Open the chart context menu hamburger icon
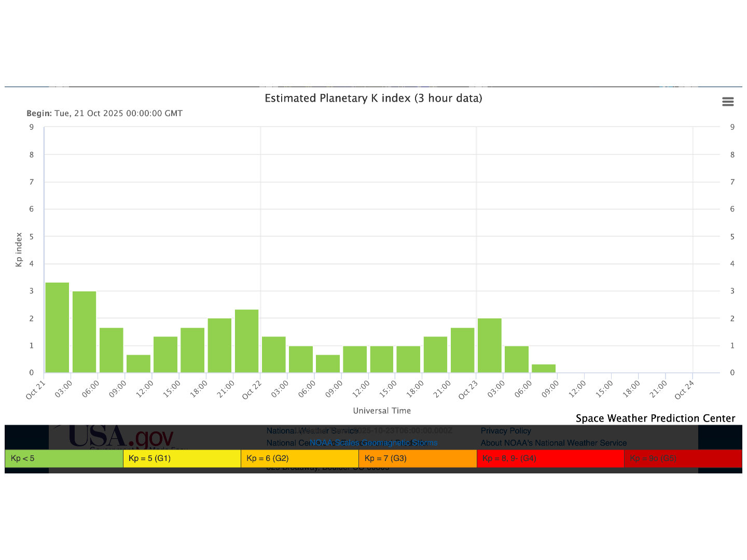747x560 pixels. tap(728, 102)
